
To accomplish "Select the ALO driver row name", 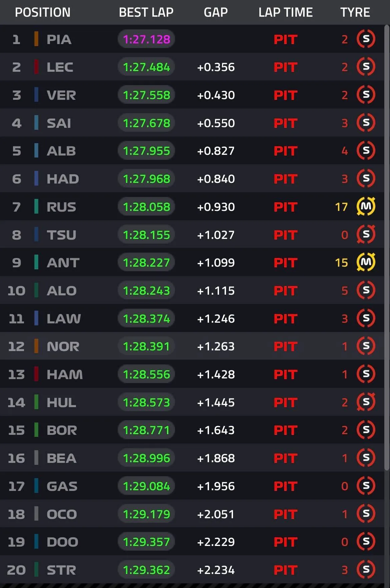I will pyautogui.click(x=62, y=291).
